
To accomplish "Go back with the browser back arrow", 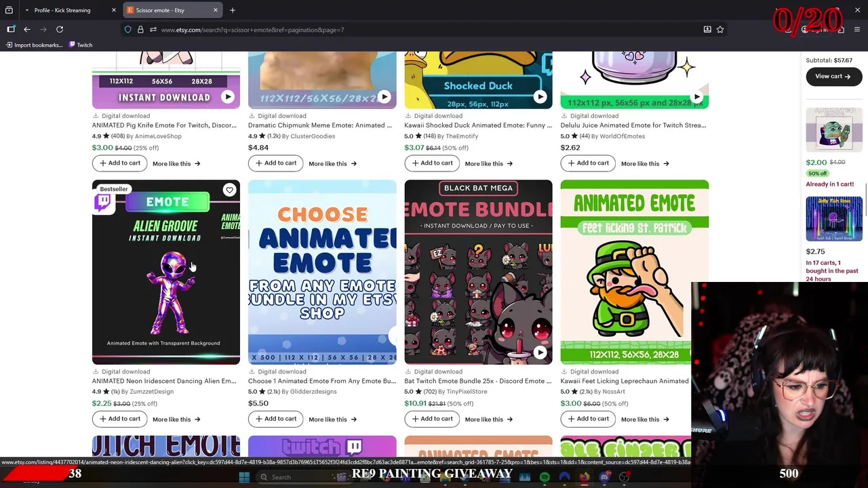I will 27,29.
